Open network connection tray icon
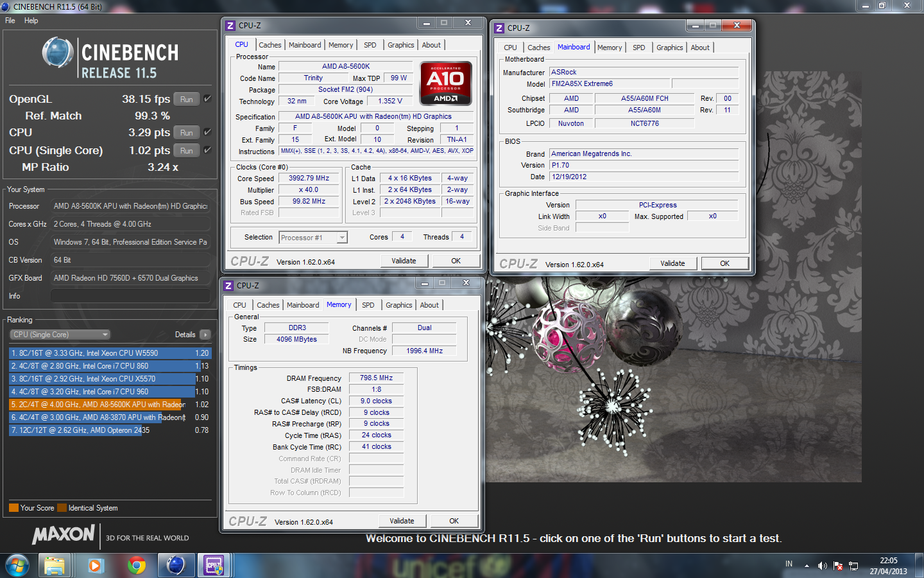Image resolution: width=924 pixels, height=578 pixels. 853,566
